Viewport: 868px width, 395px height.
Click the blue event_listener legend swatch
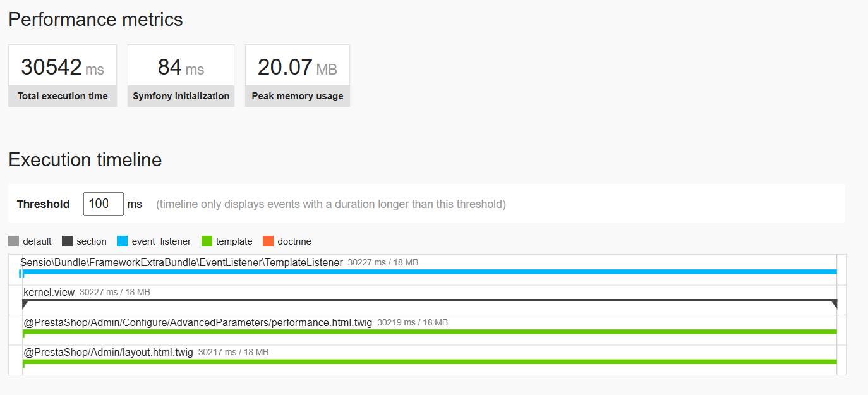tap(123, 241)
